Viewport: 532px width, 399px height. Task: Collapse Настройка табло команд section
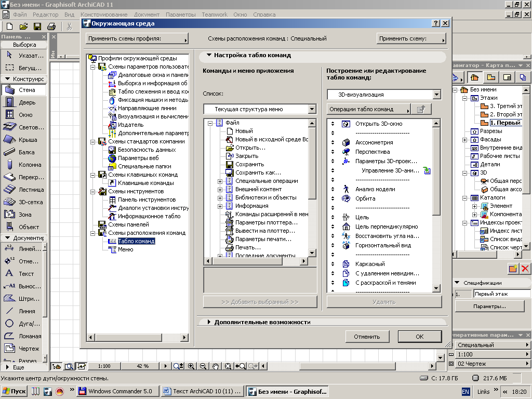point(209,55)
